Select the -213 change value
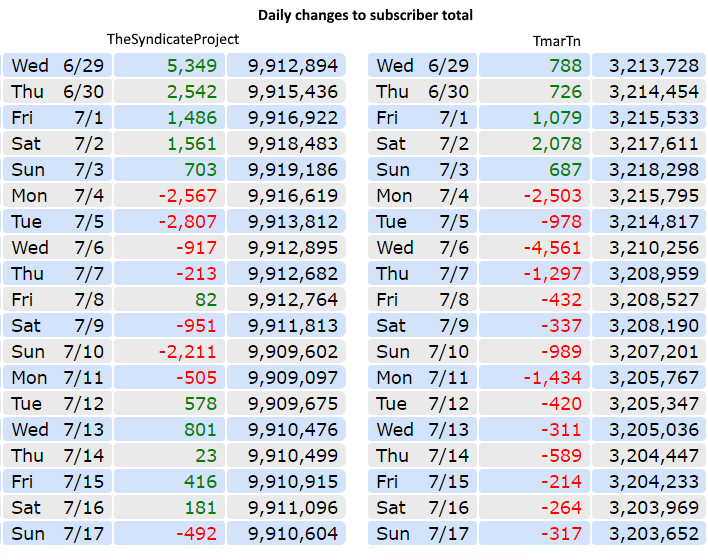The height and width of the screenshot is (560, 708). (x=196, y=274)
